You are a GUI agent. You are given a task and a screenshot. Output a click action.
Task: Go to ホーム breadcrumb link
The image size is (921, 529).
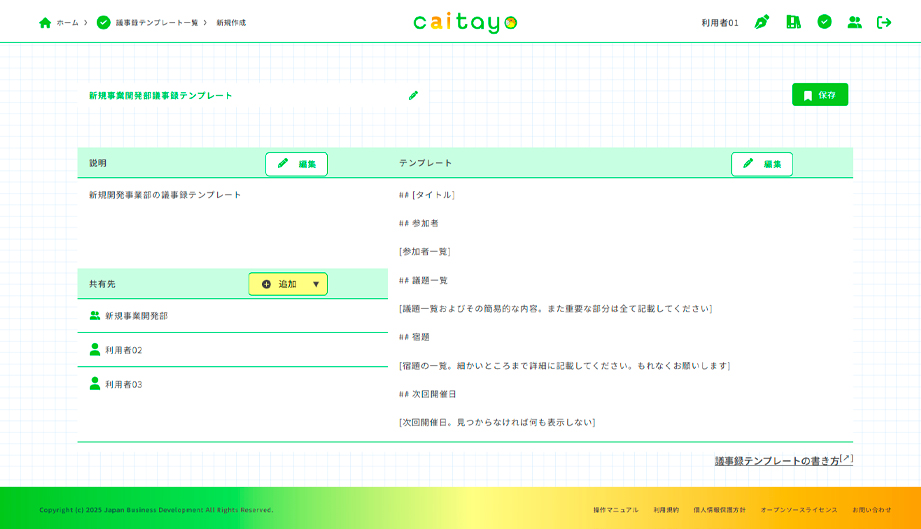pyautogui.click(x=68, y=23)
